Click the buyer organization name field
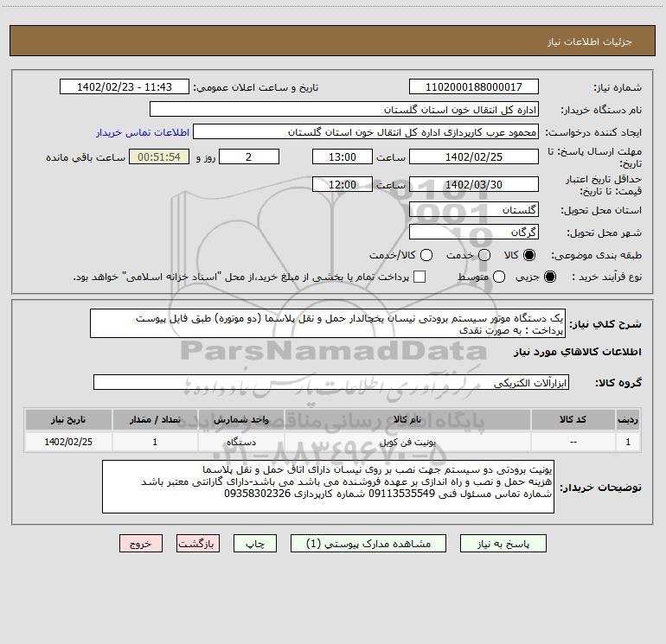The height and width of the screenshot is (644, 666). pos(344,109)
